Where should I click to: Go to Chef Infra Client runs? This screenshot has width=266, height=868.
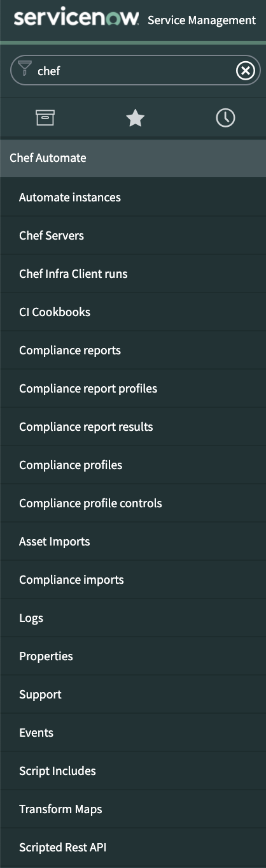coord(133,274)
